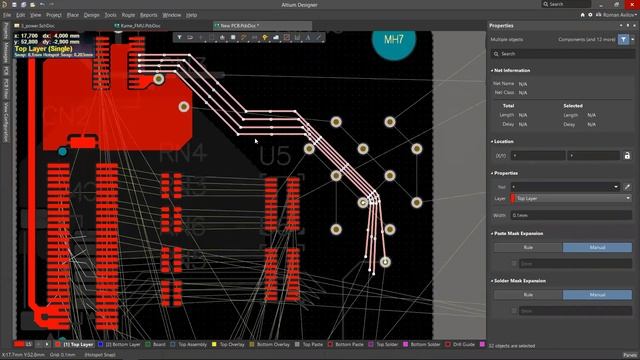Click the Location lock icon

627,156
